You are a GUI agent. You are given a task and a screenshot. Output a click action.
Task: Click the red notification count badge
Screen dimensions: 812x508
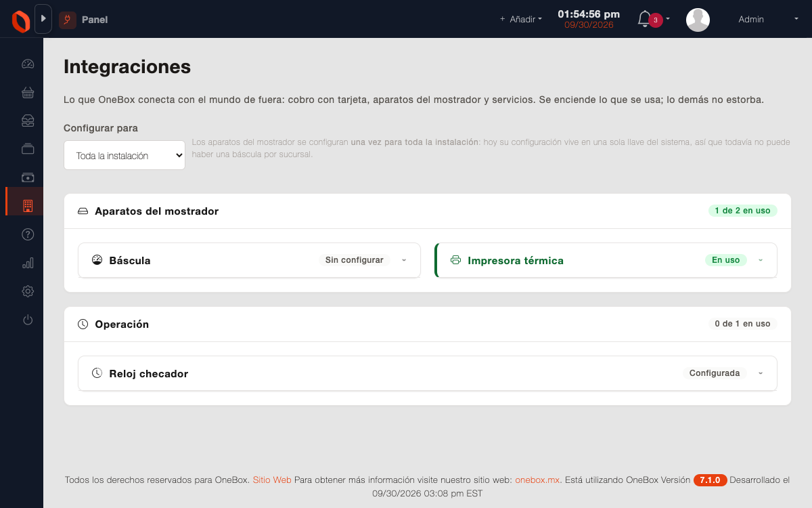point(656,20)
